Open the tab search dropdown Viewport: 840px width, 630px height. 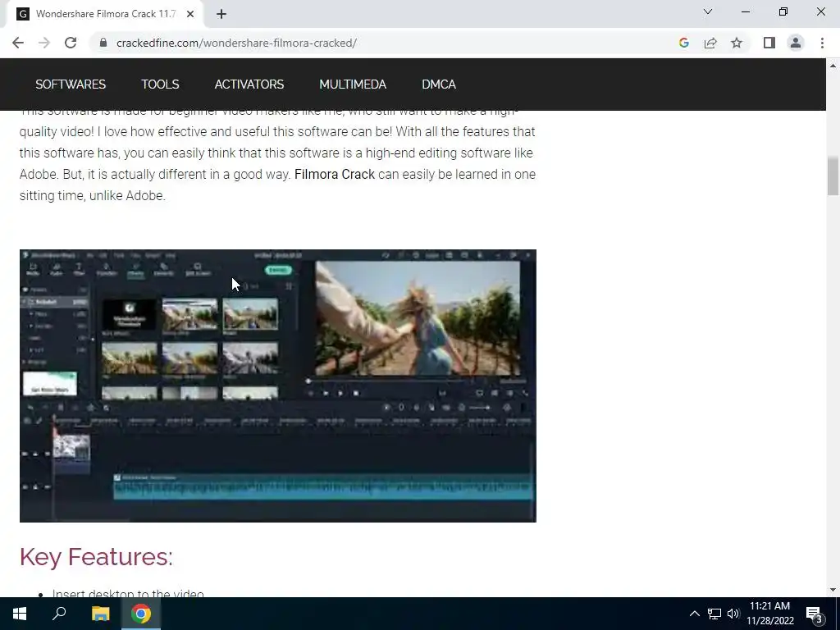(x=708, y=11)
